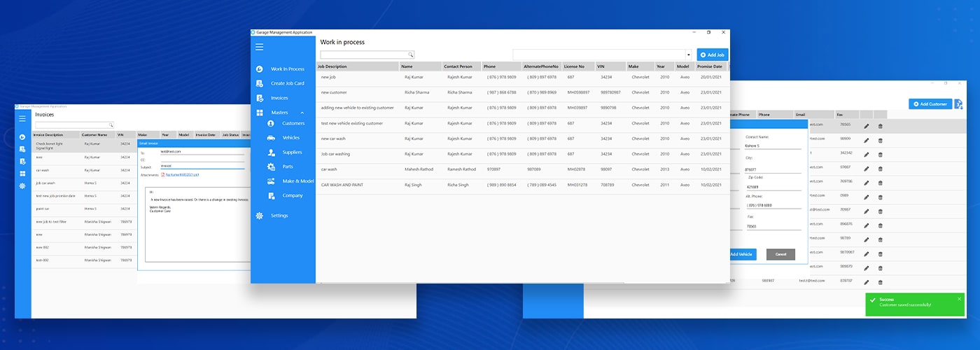Viewport: 980px width, 350px height.
Task: Delete the customer row with fax 98909
Action: (880, 140)
